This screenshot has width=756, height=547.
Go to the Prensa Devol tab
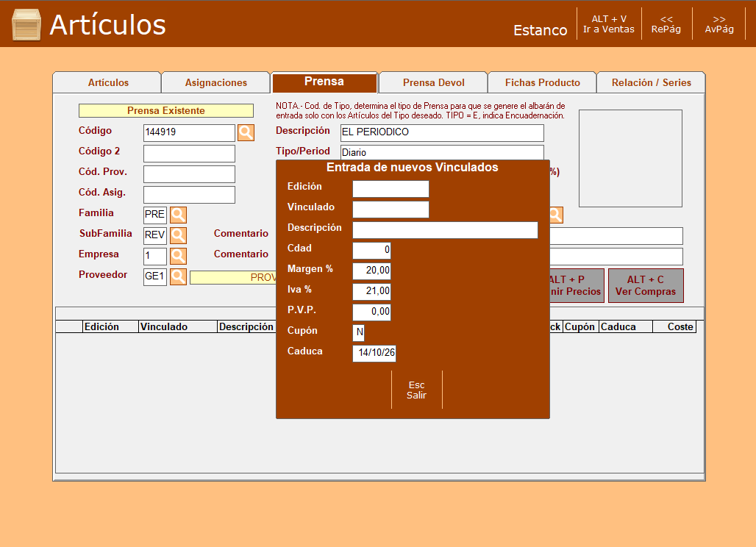click(433, 82)
